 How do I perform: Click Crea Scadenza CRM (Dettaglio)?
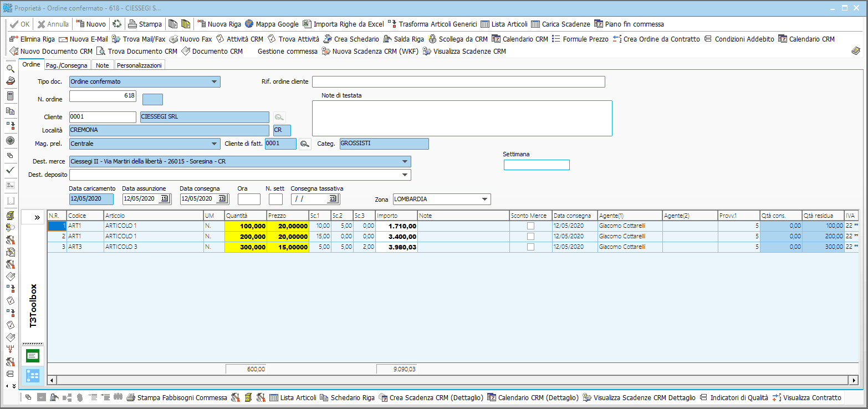point(431,397)
